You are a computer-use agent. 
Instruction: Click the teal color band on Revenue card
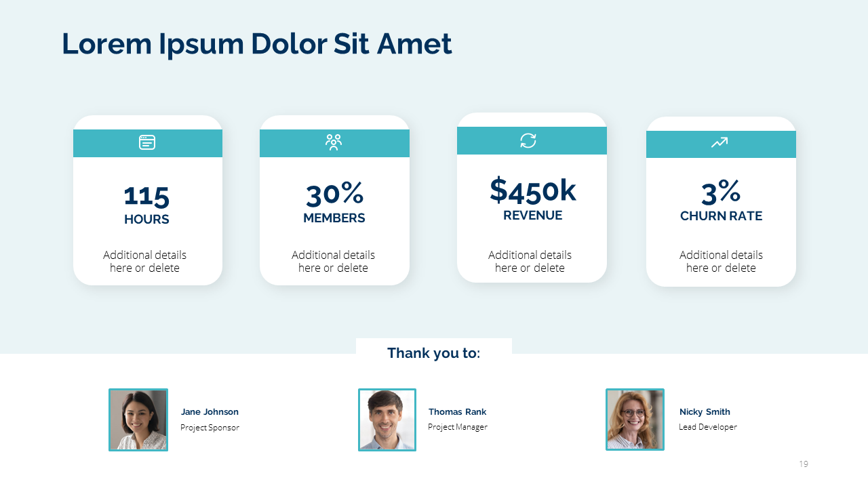(488, 141)
